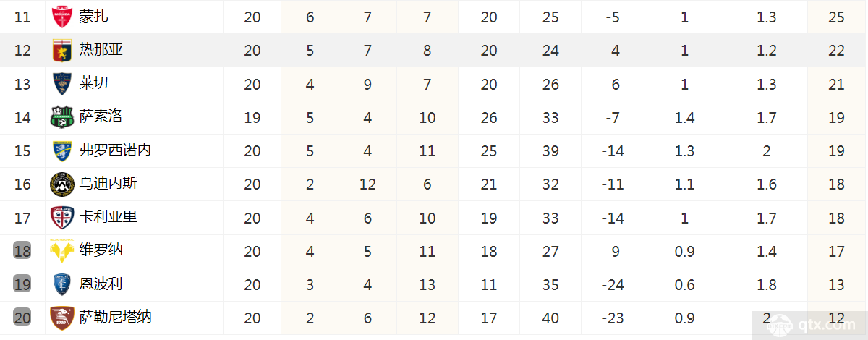Click the Frosinone (弗罗西诺内) team crest
The width and height of the screenshot is (868, 340).
pos(61,150)
